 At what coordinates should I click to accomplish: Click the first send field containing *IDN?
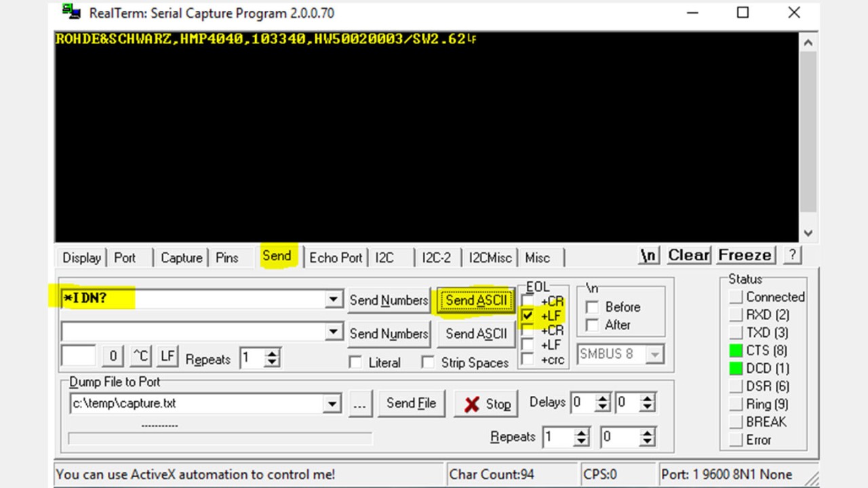[194, 299]
